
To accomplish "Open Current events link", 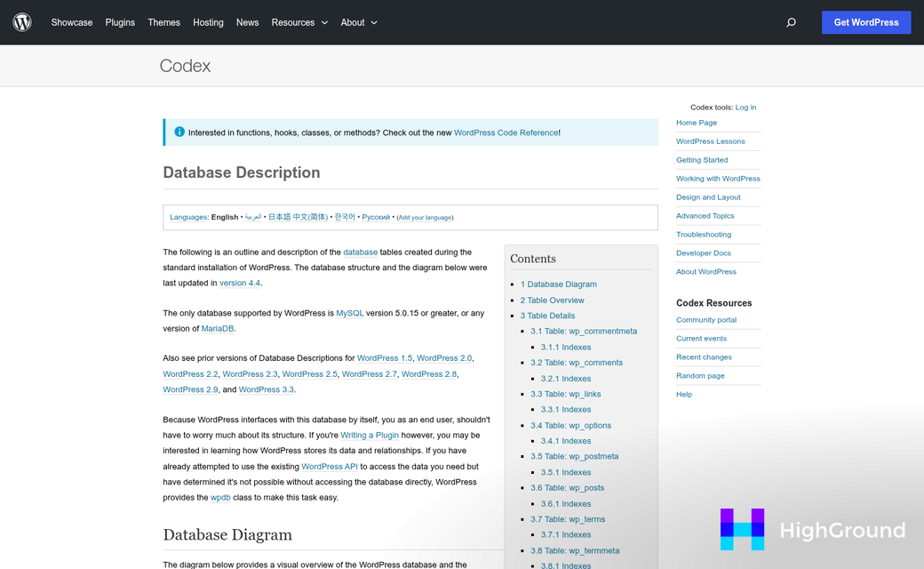I will coord(702,339).
